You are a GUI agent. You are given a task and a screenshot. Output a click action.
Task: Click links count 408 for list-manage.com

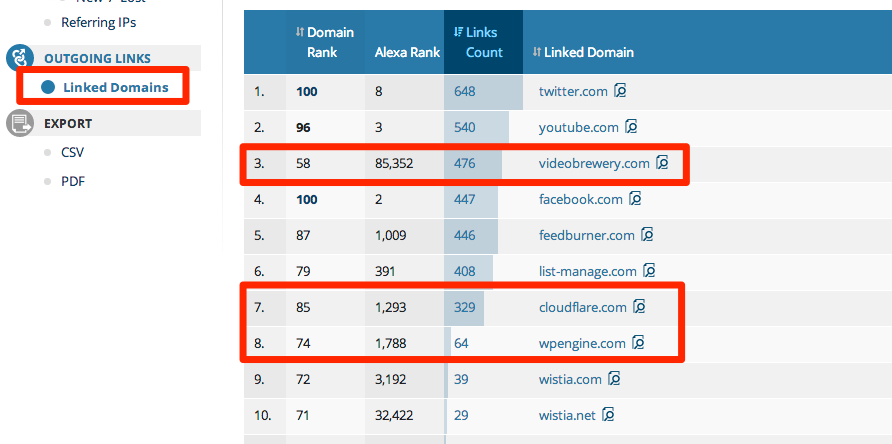pyautogui.click(x=465, y=272)
